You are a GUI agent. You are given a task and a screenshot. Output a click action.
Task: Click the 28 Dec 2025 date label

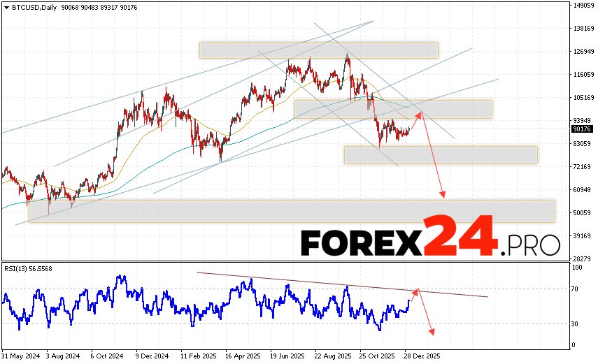point(422,356)
